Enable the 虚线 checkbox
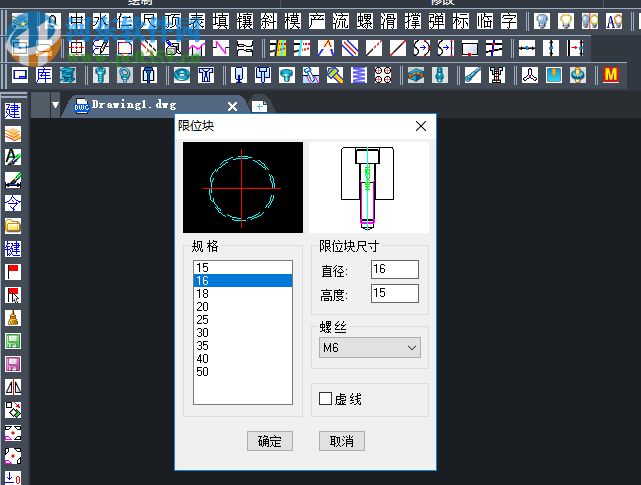641x485 pixels. (325, 399)
